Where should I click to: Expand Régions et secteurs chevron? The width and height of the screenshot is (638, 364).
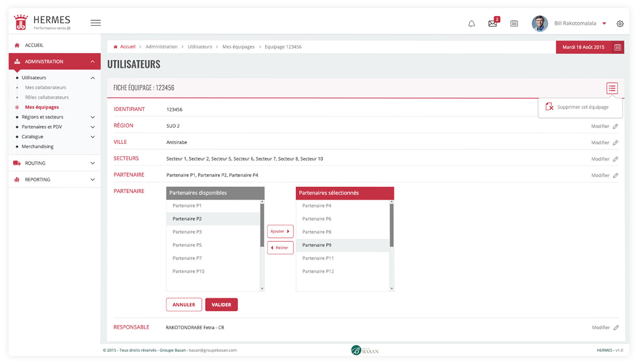pyautogui.click(x=92, y=117)
